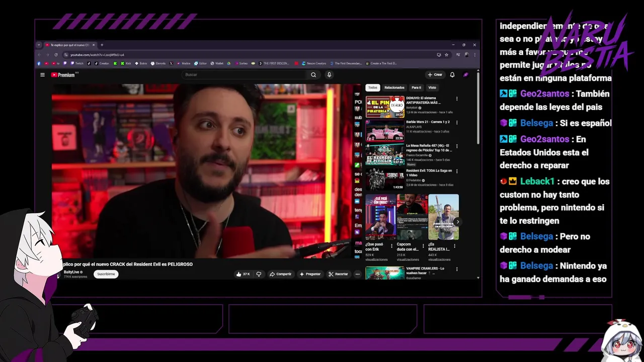The image size is (644, 362).
Task: Open the Elements bookmark
Action: pos(158,63)
